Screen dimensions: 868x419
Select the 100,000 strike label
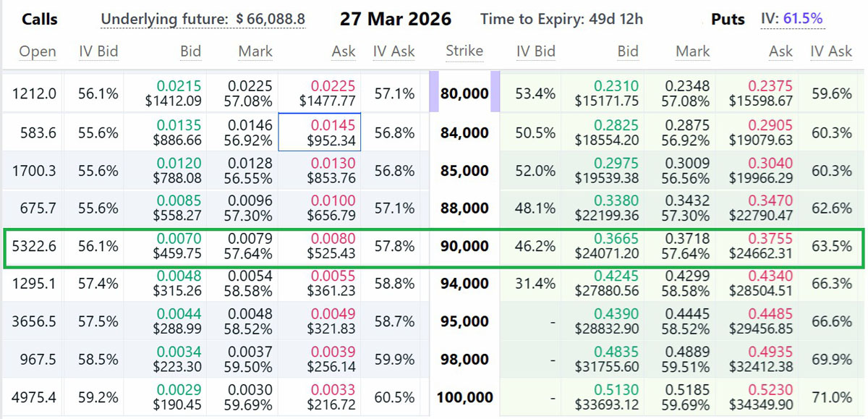pyautogui.click(x=464, y=397)
